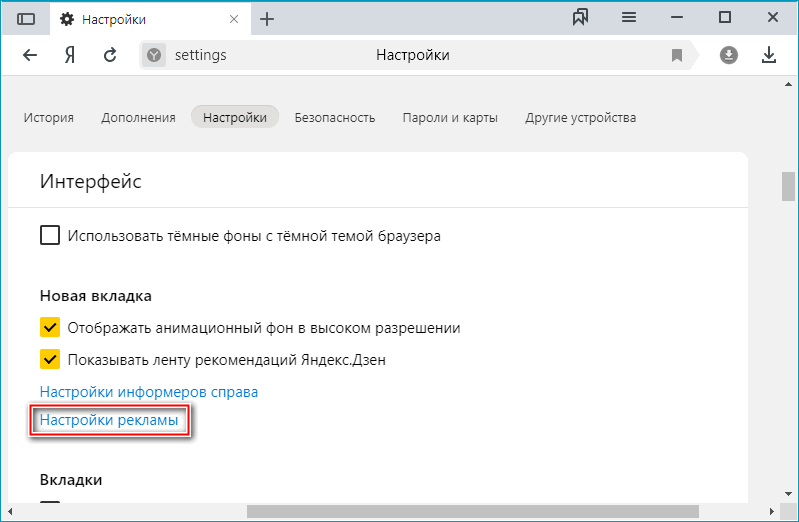Go back with the arrow icon
The image size is (799, 522).
point(30,55)
